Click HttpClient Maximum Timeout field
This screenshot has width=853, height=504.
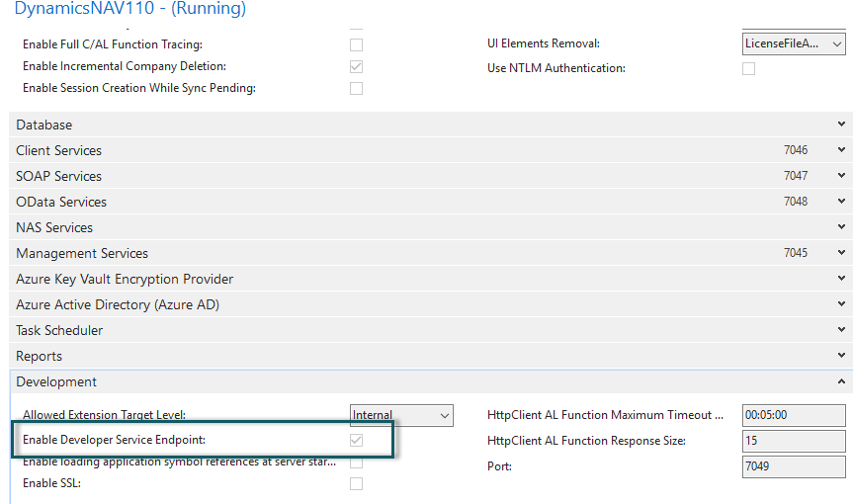click(794, 415)
